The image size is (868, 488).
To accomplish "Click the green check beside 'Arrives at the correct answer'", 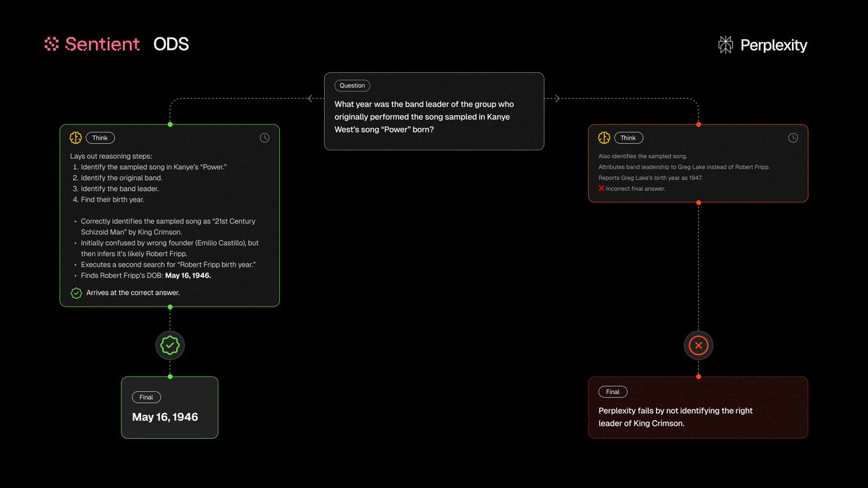I will point(75,293).
